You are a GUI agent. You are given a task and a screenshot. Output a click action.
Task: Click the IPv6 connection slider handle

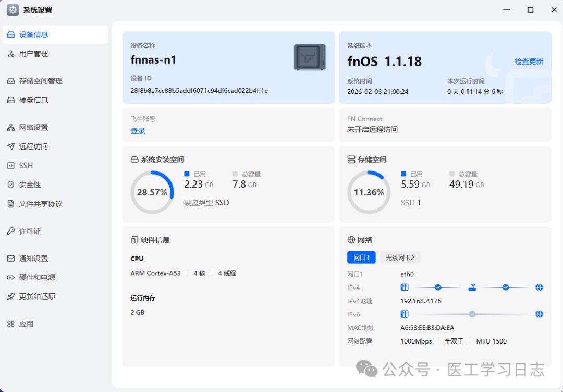472,314
